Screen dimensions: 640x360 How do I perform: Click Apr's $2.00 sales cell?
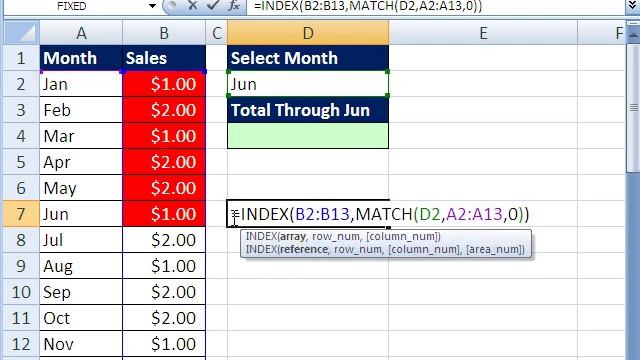coord(164,162)
